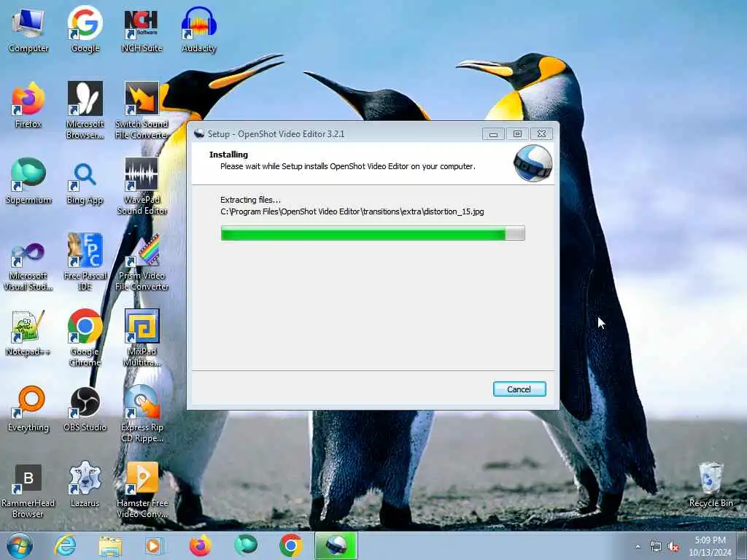Select the Lazarus desktop icon

[85, 485]
